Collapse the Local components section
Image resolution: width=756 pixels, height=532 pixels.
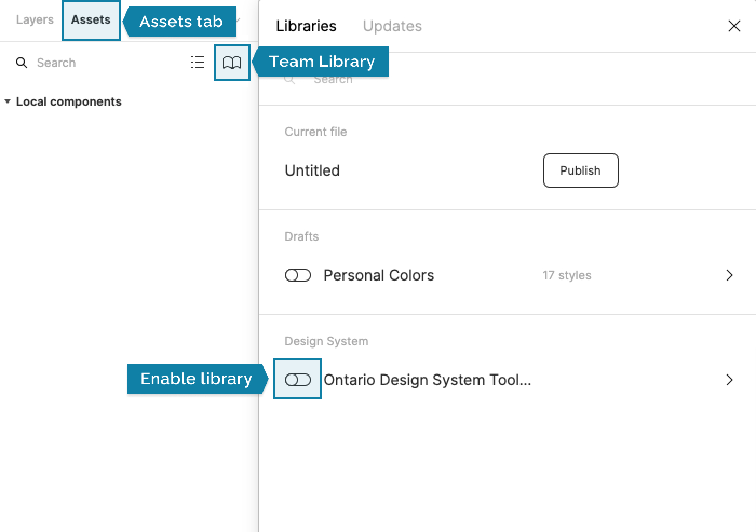pyautogui.click(x=8, y=101)
